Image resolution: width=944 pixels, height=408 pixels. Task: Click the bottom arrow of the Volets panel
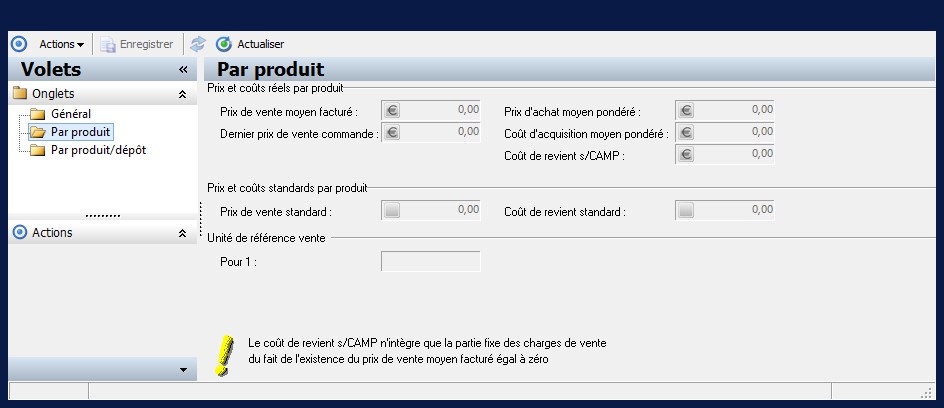[x=182, y=370]
